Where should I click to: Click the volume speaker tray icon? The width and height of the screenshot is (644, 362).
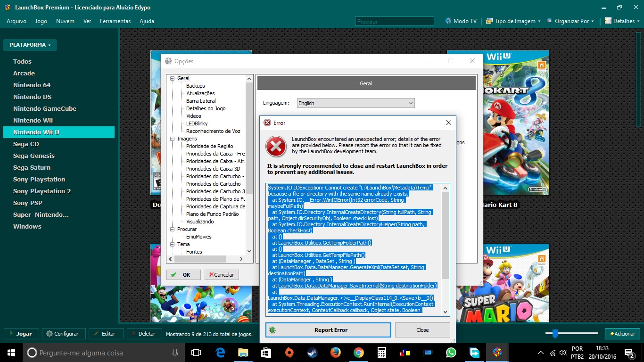[562, 353]
